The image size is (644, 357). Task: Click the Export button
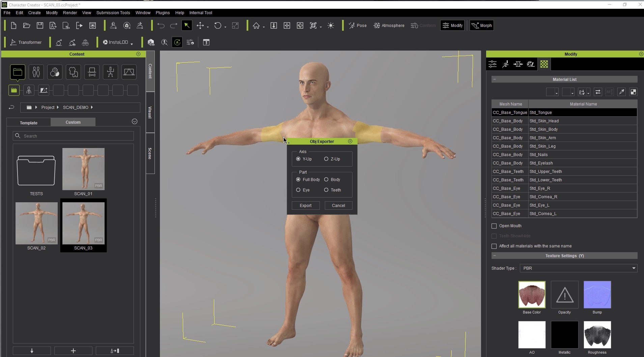[306, 206]
